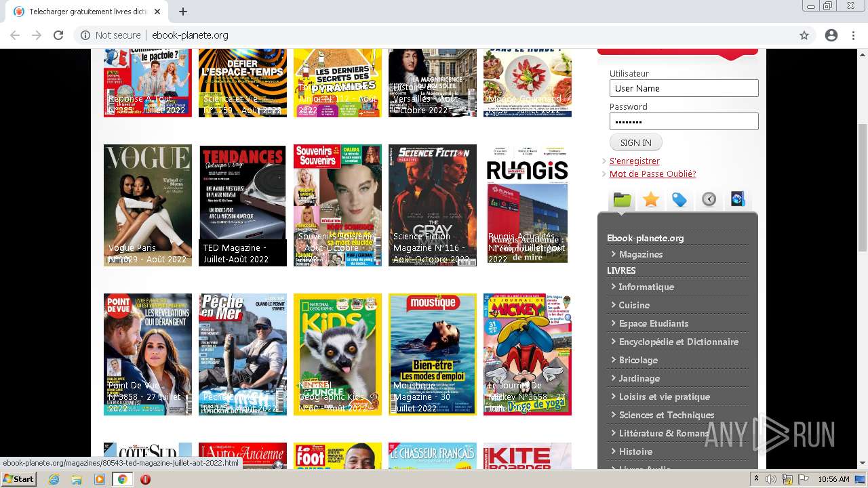Open the Monde Gourmand magazine cover
The width and height of the screenshot is (868, 488).
(x=528, y=83)
